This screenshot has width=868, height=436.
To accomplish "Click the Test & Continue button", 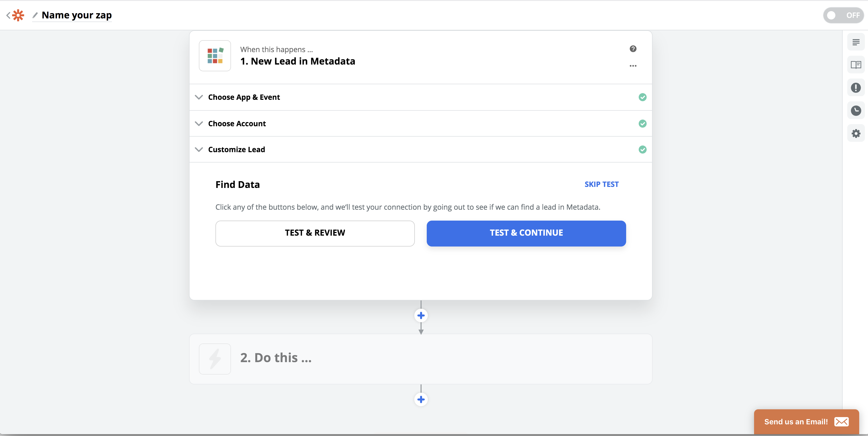I will [526, 233].
